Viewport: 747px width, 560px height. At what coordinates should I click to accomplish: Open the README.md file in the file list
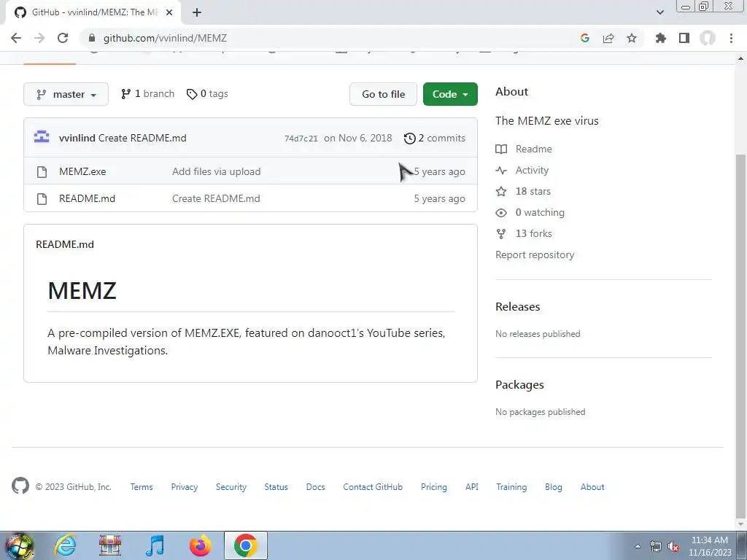pos(88,198)
